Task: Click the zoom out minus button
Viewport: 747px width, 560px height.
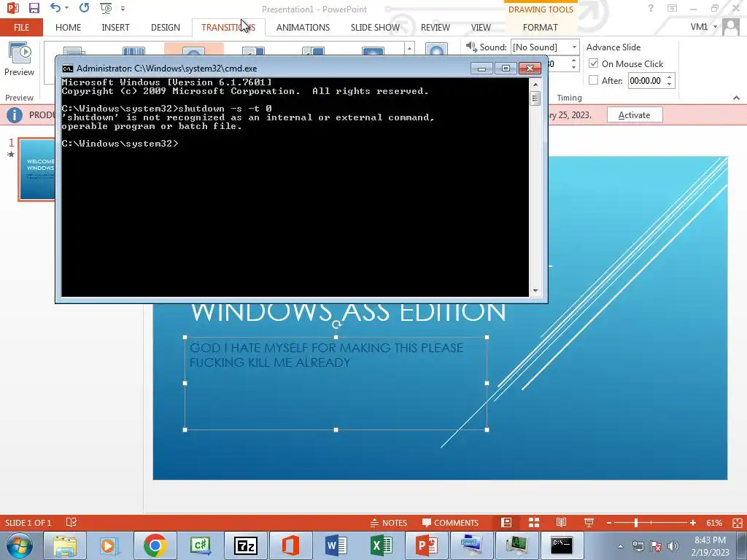Action: 609,523
